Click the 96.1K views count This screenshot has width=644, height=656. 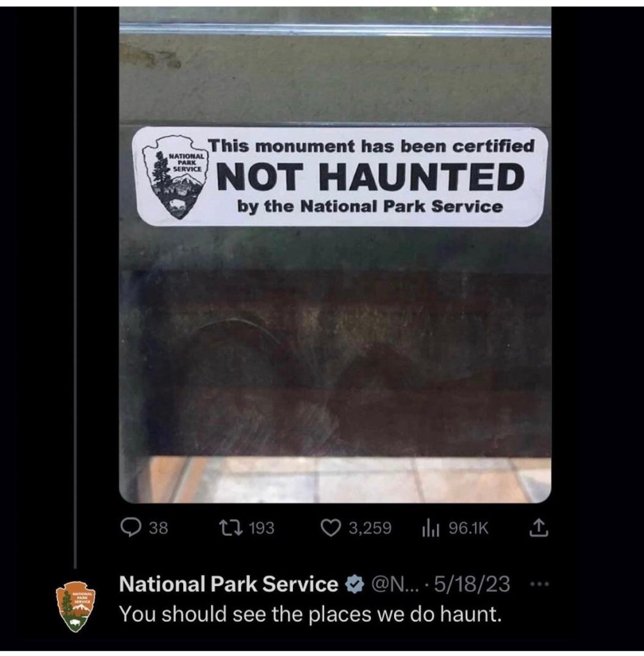(468, 528)
